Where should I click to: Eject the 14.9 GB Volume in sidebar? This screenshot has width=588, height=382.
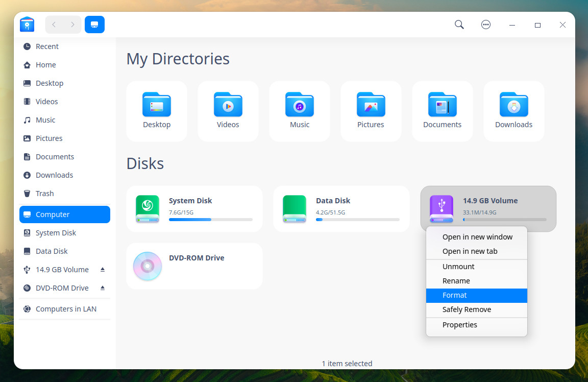(x=103, y=270)
